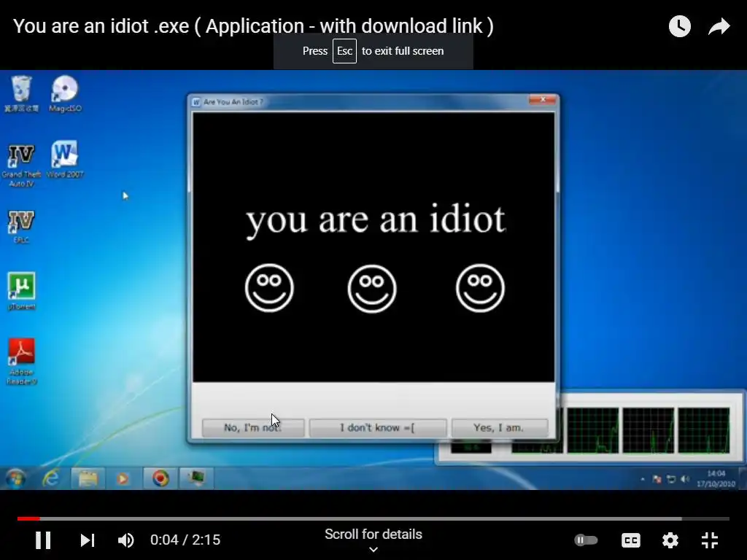The width and height of the screenshot is (747, 560).
Task: Skip to the next video
Action: point(88,540)
